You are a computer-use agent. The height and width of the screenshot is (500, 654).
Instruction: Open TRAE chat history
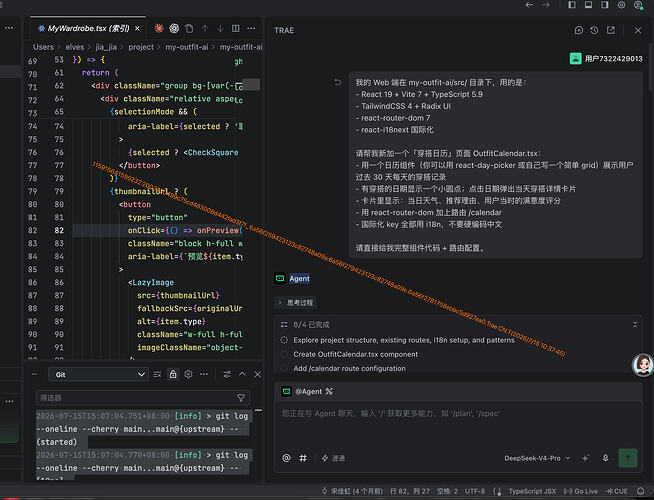pos(594,30)
